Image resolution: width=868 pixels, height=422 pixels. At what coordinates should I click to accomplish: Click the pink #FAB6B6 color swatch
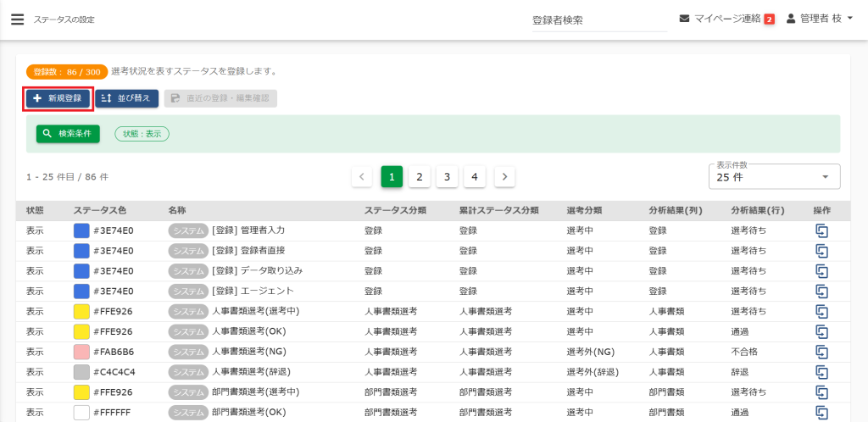pyautogui.click(x=81, y=352)
